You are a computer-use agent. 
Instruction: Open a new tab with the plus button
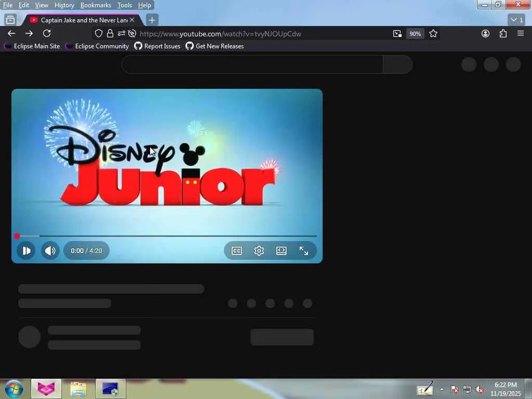[x=152, y=20]
